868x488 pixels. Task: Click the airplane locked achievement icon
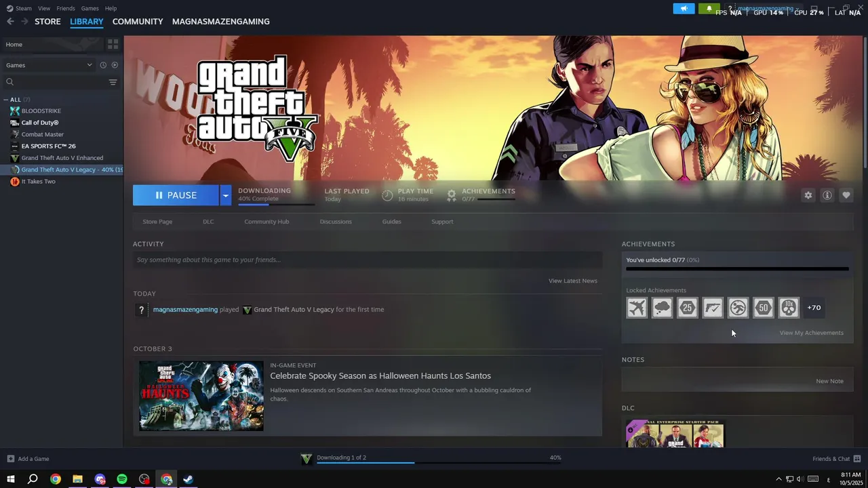637,308
